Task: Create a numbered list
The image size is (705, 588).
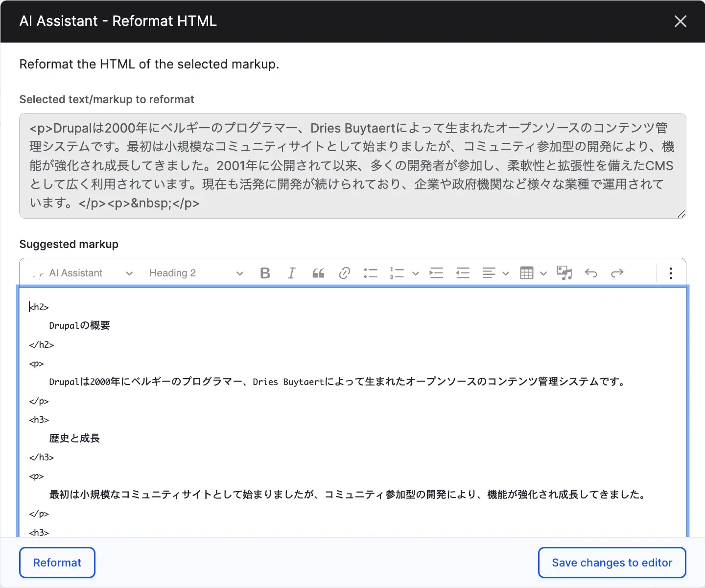Action: 397,273
